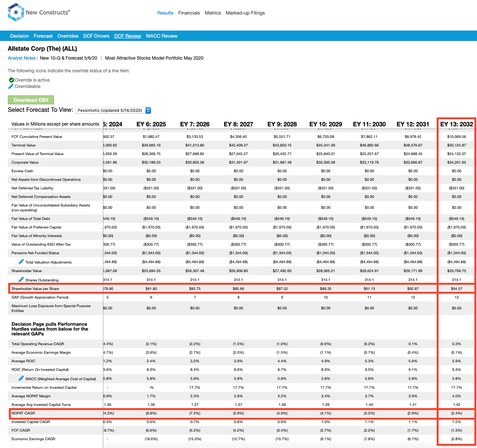
Task: Select the EY 13: 2032 column header
Action: [456, 124]
